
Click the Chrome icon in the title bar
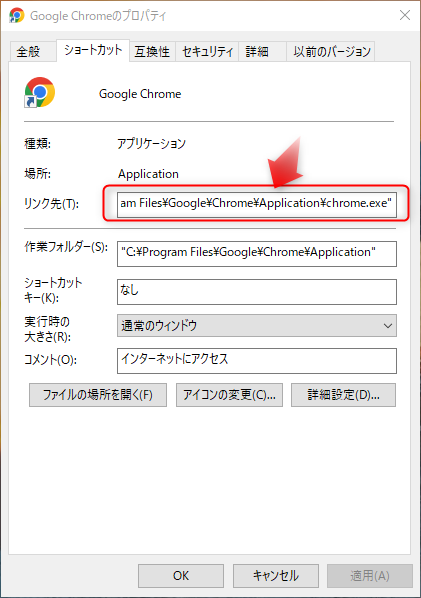pyautogui.click(x=16, y=16)
